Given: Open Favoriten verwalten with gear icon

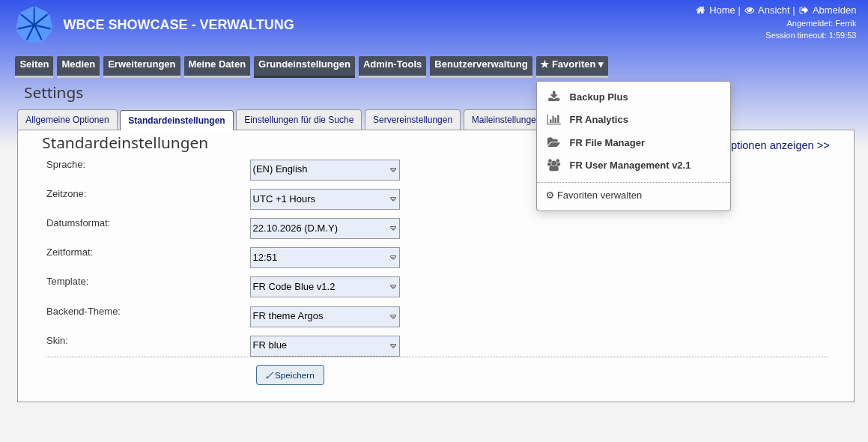Looking at the screenshot, I should tap(594, 196).
